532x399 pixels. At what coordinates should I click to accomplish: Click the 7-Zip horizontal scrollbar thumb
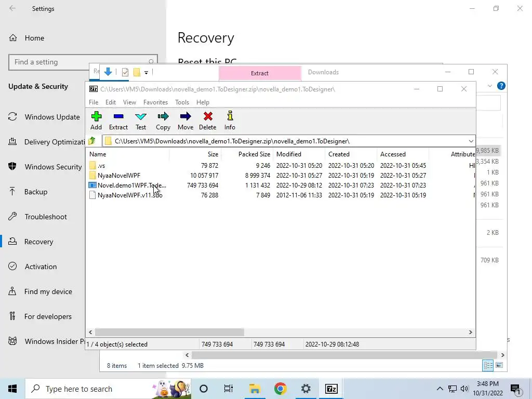[x=169, y=332]
